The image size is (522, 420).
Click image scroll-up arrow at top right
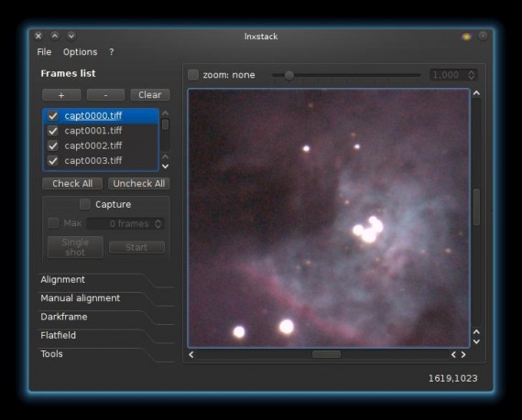click(x=476, y=93)
